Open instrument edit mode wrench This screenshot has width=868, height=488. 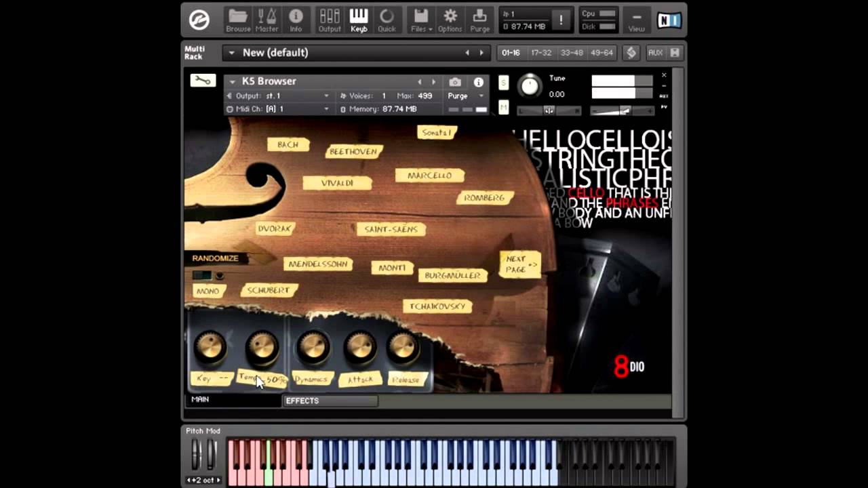203,81
